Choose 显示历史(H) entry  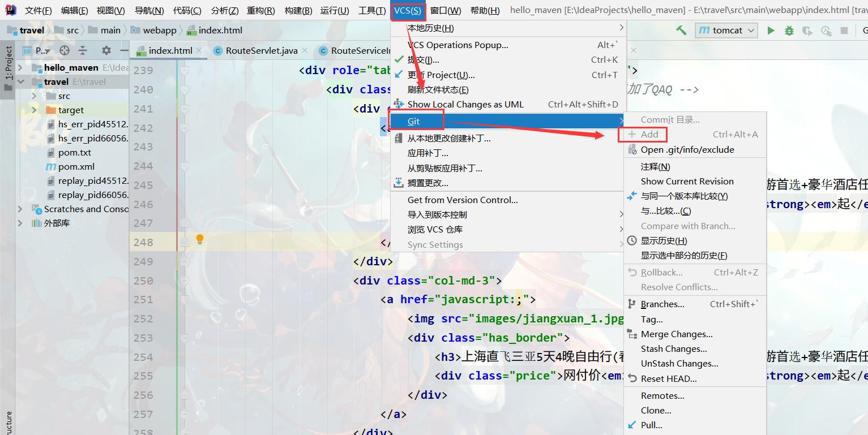tap(695, 241)
